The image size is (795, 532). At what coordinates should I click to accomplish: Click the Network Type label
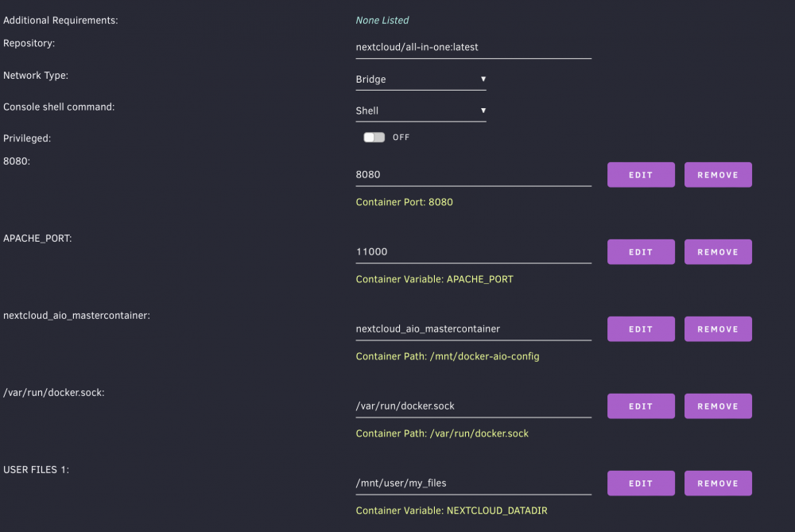[x=36, y=75]
